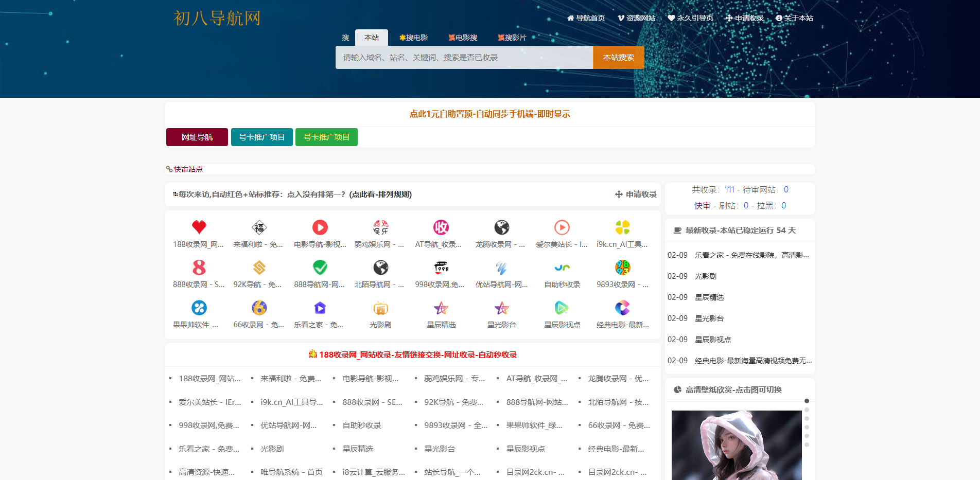Image resolution: width=980 pixels, height=480 pixels.
Task: Open the 果果帅软件 blue icon
Action: pos(199,308)
